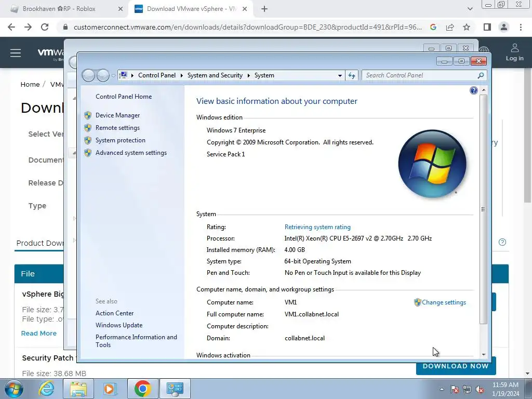Select System breadcrumb segment
This screenshot has height=399, width=532.
coord(264,75)
